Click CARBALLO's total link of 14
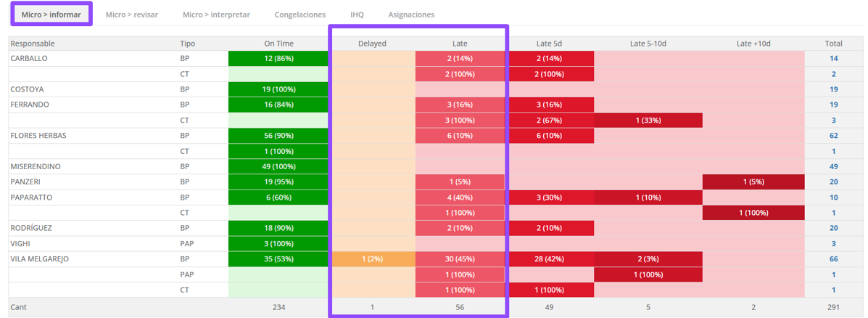868x318 pixels. (x=833, y=59)
